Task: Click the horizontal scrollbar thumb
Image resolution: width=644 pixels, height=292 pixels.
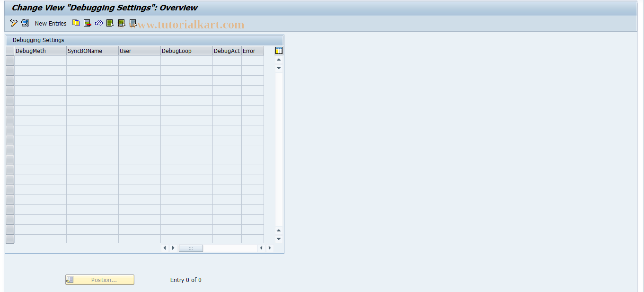Action: (x=191, y=248)
